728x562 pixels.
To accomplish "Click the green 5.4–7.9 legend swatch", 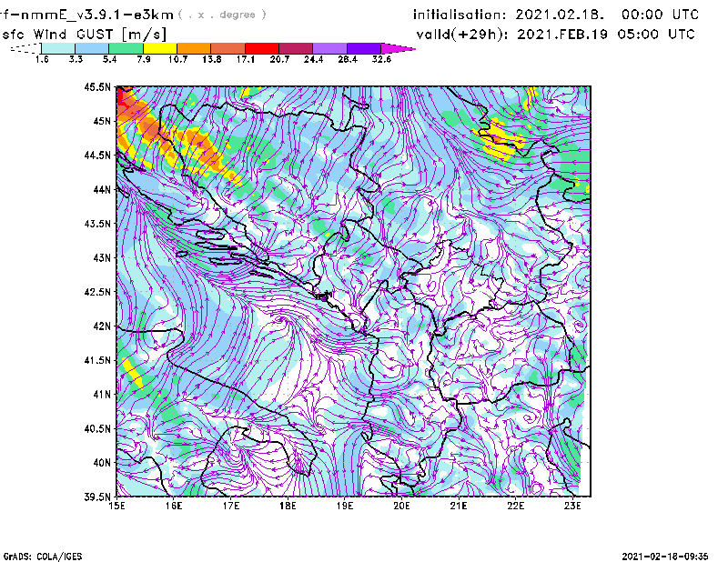I will tap(126, 48).
